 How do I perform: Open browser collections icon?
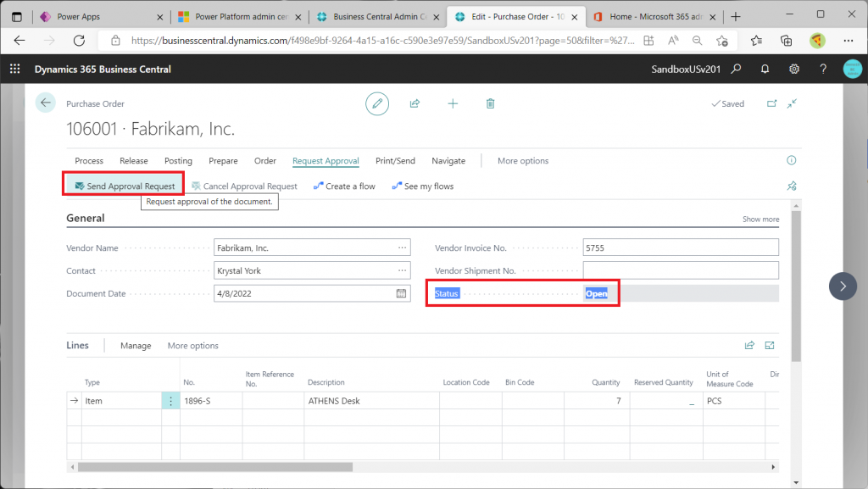coord(786,41)
